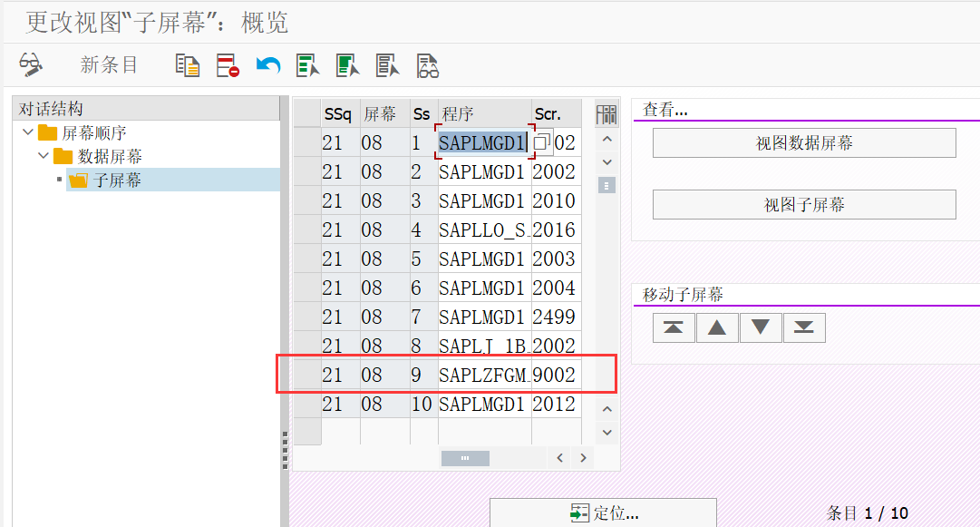Click the binoculars config icon in toolbar
This screenshot has height=527, width=980.
pos(428,65)
